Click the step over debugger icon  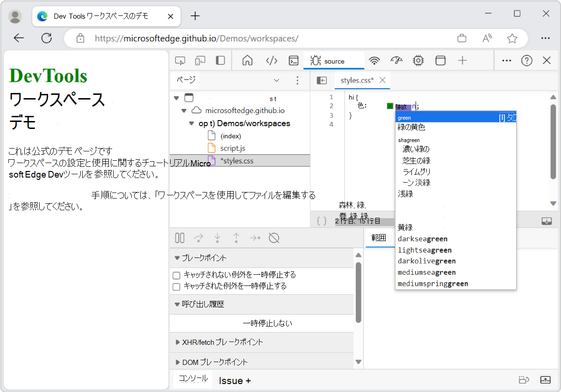(198, 238)
